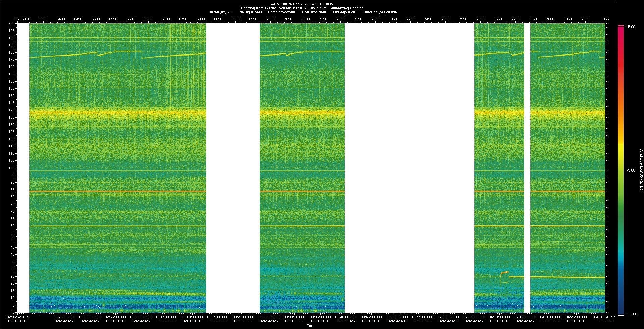Click the -13.00 label at the colorbar bottom
Screen dimensions: 644x329
coord(632,314)
